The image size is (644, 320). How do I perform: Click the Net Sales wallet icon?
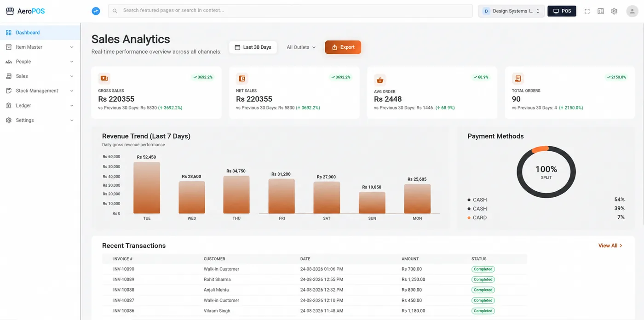[242, 79]
